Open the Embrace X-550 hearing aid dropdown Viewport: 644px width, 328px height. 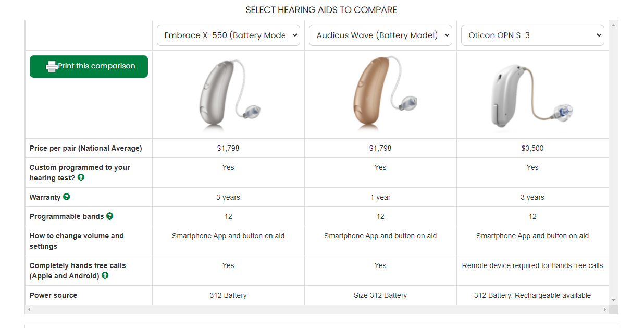(x=228, y=35)
